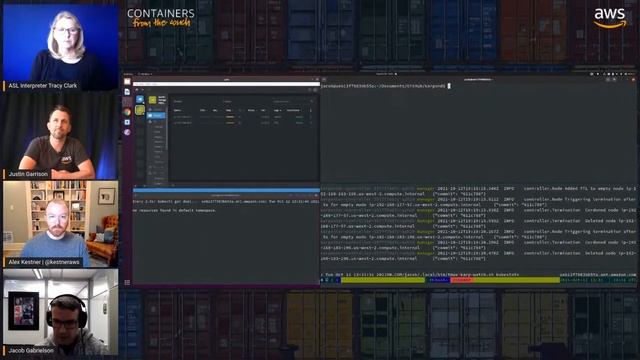Screen dimensions: 640x360
Task: Open the hamburger menu in right terminal header
Action: click(x=614, y=79)
